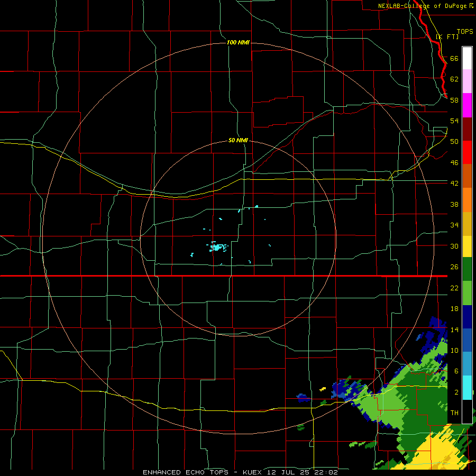
Task: Click the NEXLAB-College of DuPage credit text
Action: [x=425, y=6]
